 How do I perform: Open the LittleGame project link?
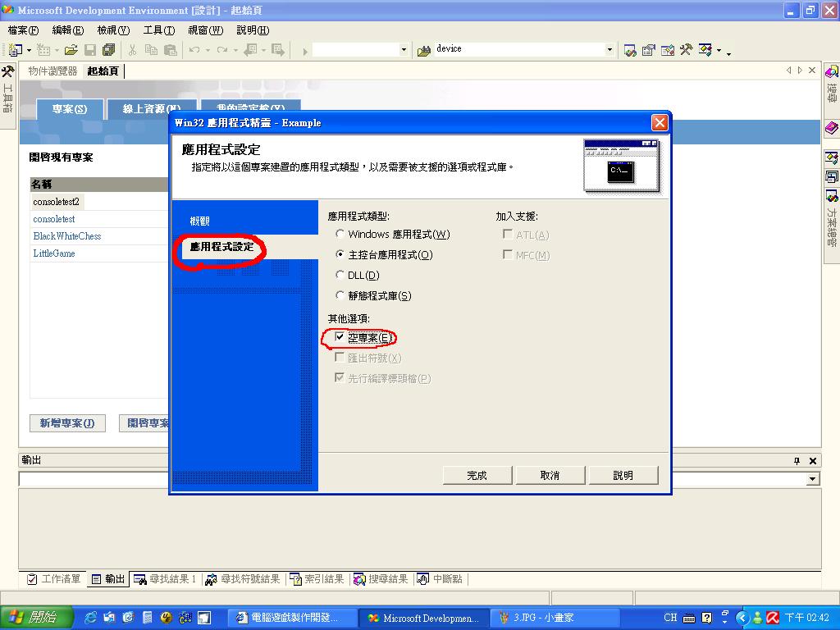click(54, 253)
